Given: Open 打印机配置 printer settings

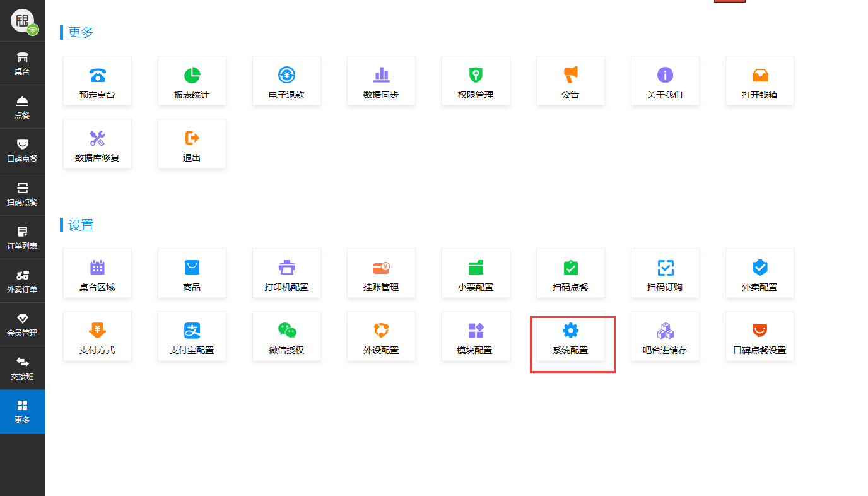Looking at the screenshot, I should [287, 273].
